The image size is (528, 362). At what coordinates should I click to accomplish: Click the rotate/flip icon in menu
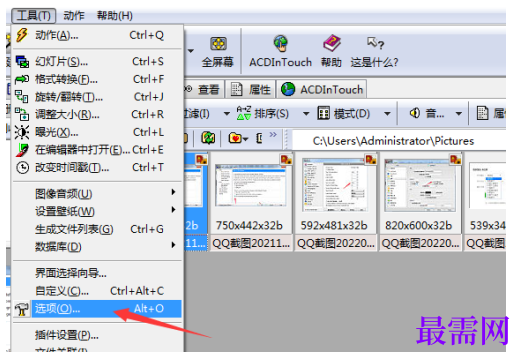[x=22, y=97]
